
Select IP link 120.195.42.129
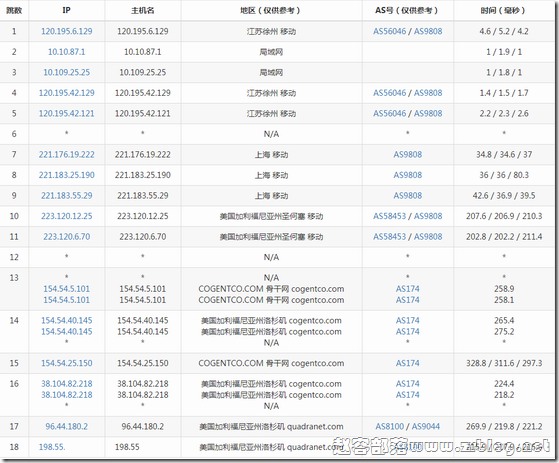(x=67, y=93)
